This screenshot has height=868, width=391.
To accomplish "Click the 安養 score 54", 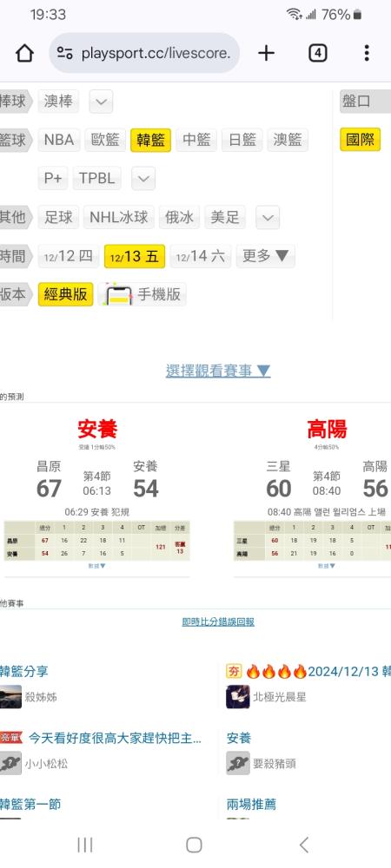I will 146,489.
